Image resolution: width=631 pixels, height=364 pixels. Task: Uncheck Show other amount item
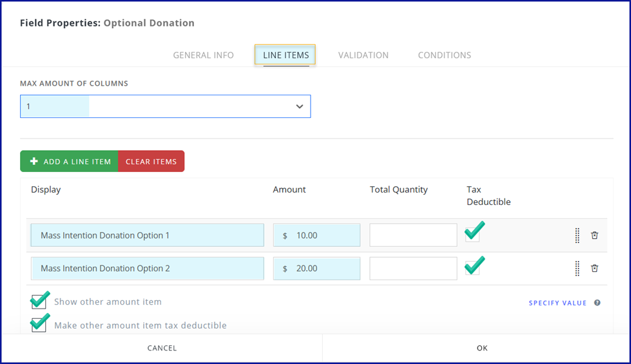click(x=39, y=302)
